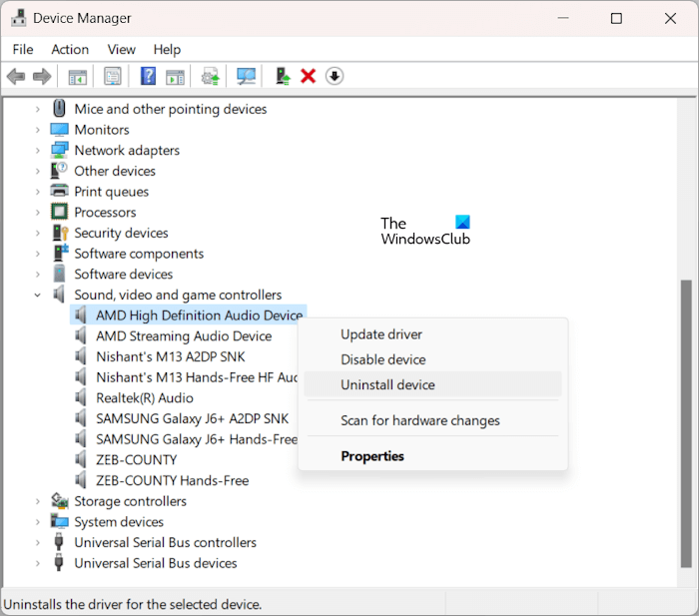This screenshot has height=616, width=699.
Task: Click the Software devices icon
Action: click(59, 274)
